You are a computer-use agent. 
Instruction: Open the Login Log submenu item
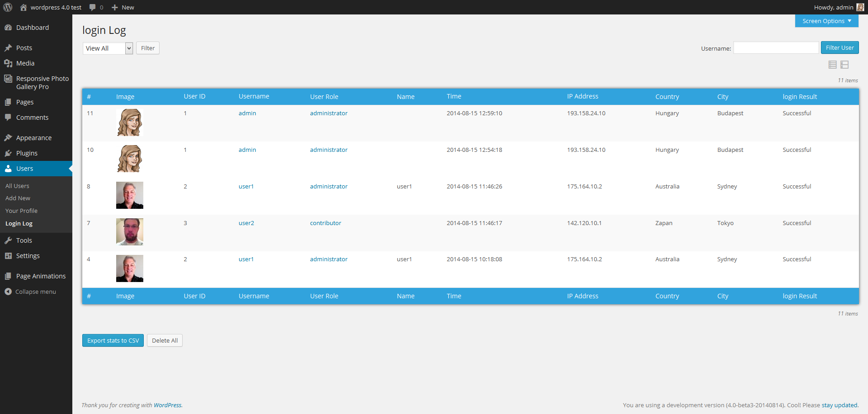point(19,223)
